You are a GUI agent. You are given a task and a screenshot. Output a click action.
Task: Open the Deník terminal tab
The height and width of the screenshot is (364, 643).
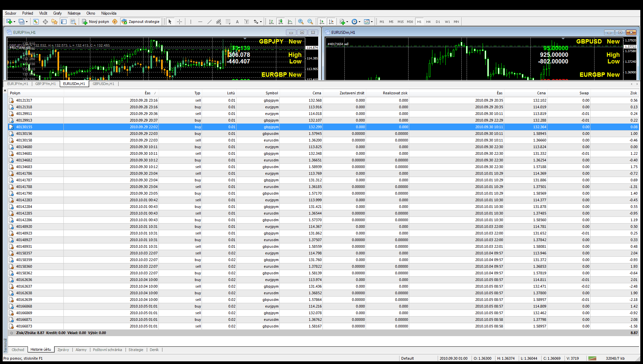[x=154, y=350]
